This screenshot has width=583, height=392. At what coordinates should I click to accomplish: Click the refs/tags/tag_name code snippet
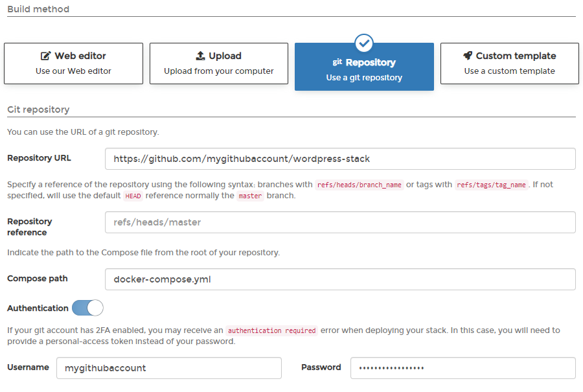click(492, 185)
